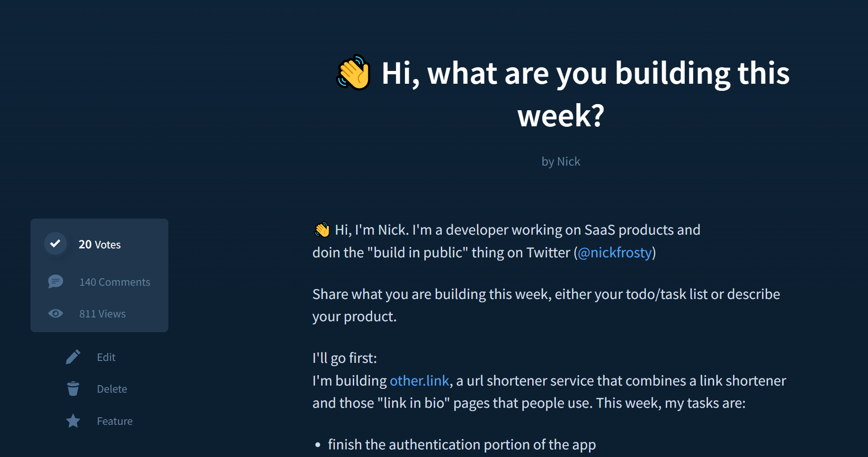868x457 pixels.
Task: Click the comments speech bubble icon
Action: 55,281
